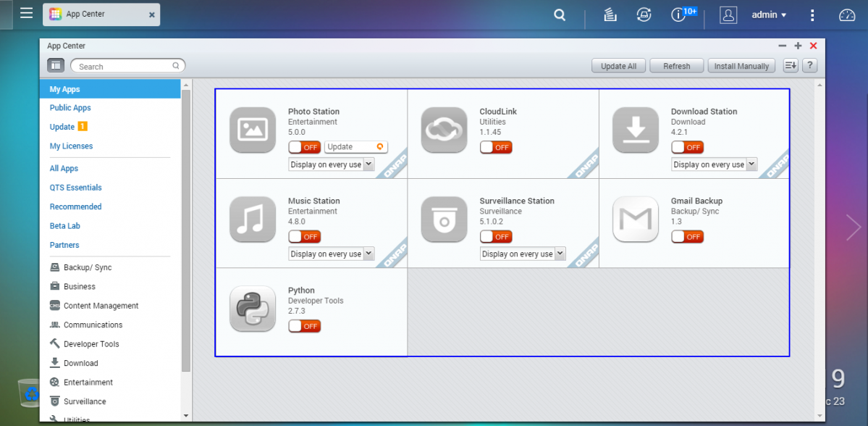Open the dashboard gauge icon
The image size is (868, 426).
click(x=847, y=15)
